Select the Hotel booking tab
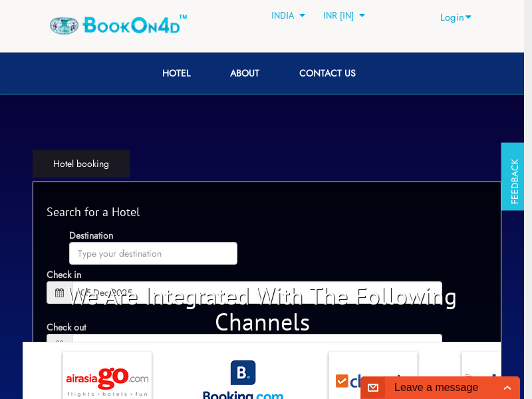This screenshot has width=532, height=399. click(x=81, y=164)
